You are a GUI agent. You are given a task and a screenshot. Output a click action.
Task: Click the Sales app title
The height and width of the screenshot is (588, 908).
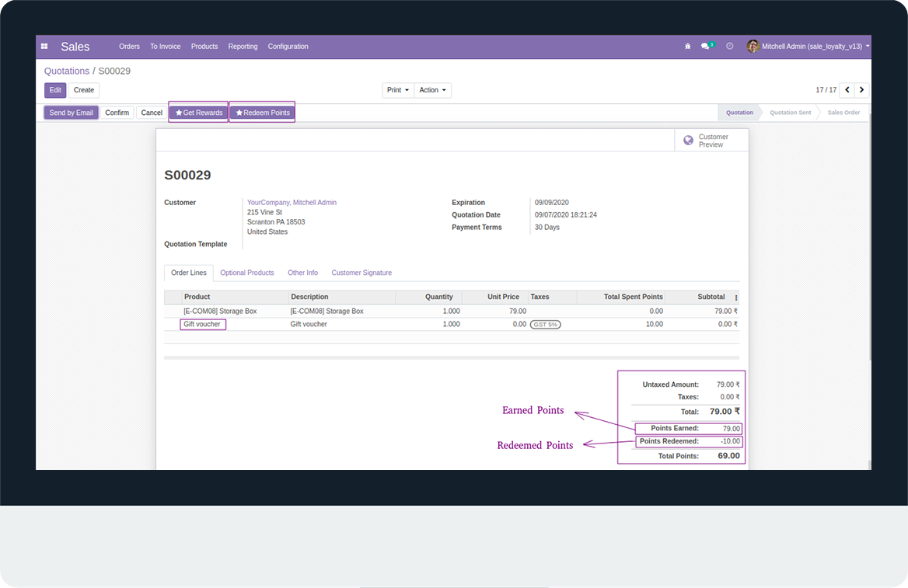tap(75, 47)
